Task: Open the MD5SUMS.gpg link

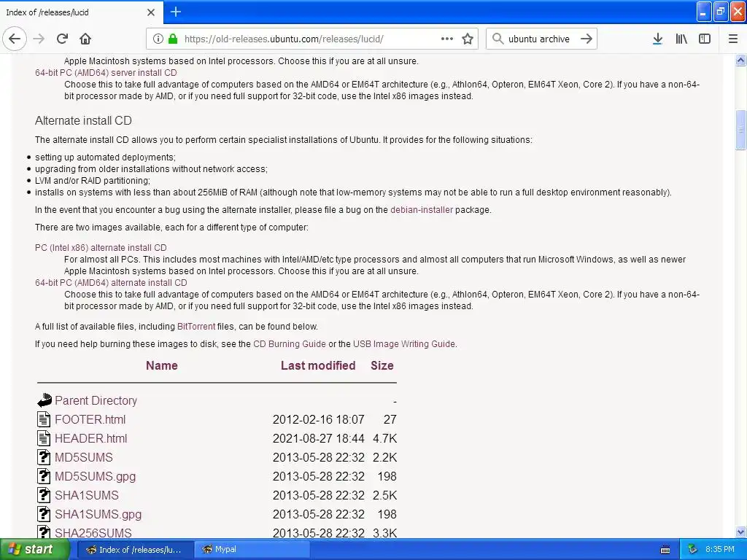Action: pos(96,477)
